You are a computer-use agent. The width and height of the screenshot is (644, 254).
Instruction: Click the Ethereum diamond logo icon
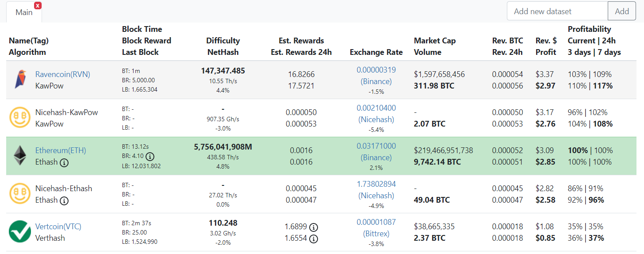click(x=20, y=156)
